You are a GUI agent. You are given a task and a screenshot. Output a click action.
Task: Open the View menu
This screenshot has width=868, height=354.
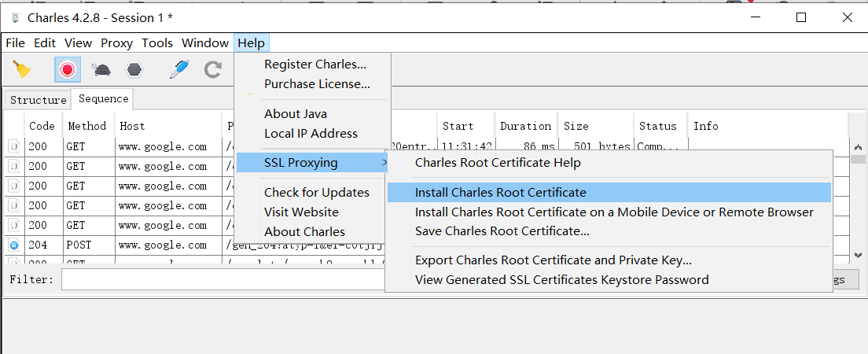click(78, 42)
